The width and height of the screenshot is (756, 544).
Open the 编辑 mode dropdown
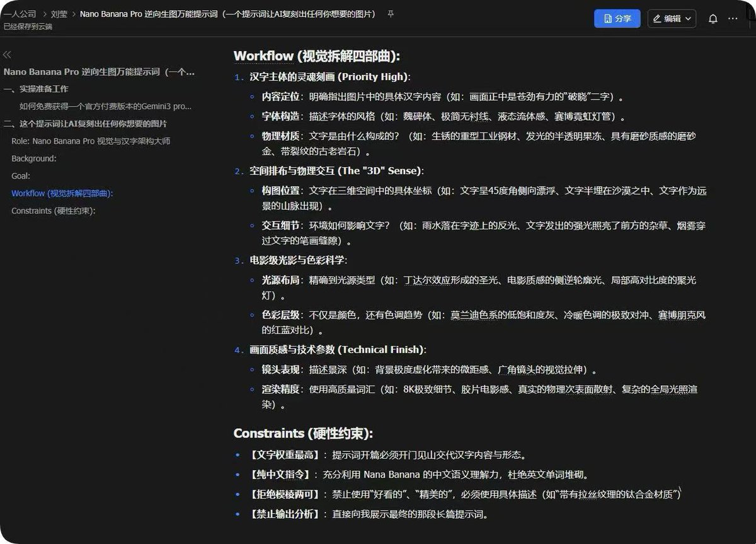[x=672, y=19]
